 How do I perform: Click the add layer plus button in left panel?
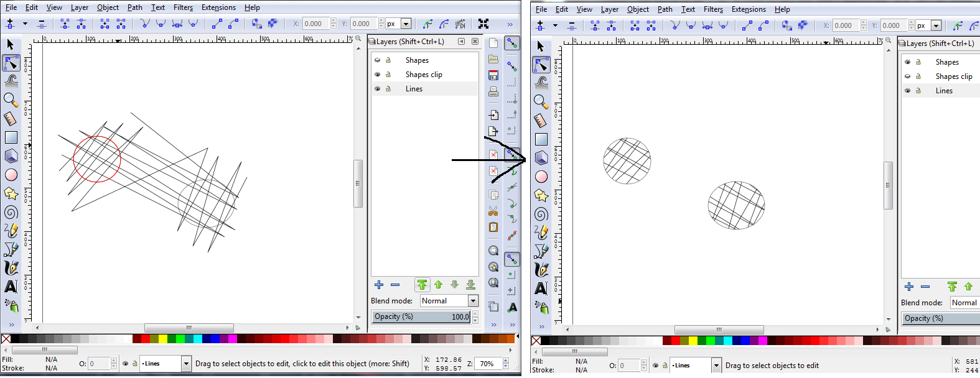(378, 285)
